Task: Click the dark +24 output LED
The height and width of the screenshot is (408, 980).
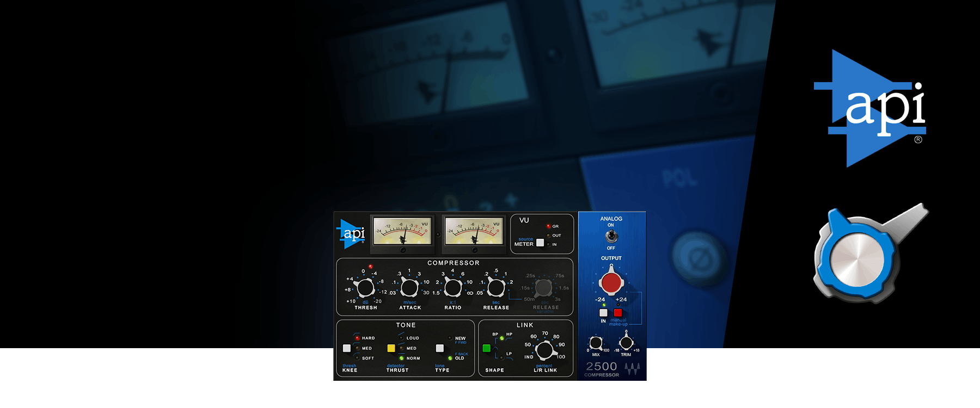Action: [x=618, y=305]
